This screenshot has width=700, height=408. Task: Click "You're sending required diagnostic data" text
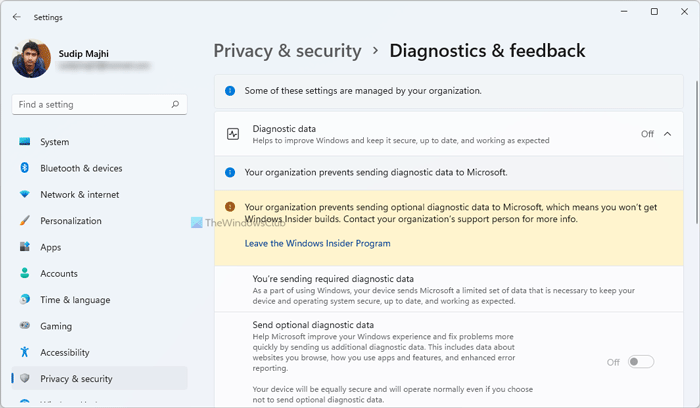coord(333,279)
